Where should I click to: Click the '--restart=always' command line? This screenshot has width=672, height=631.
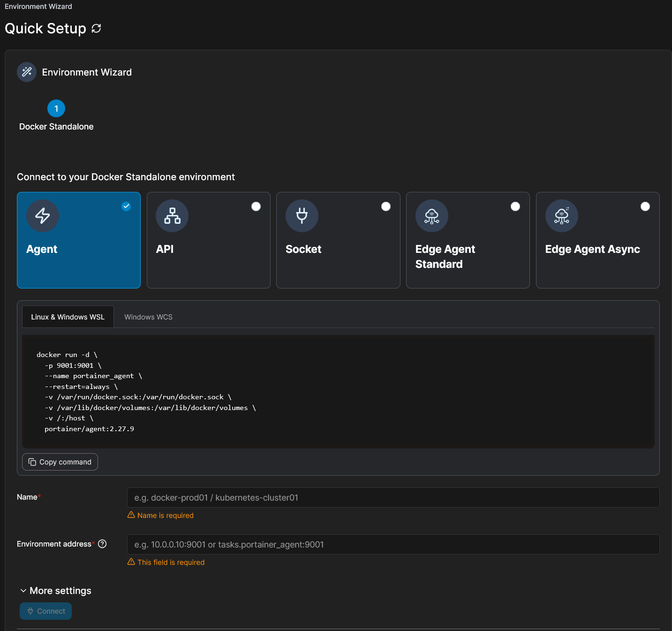pyautogui.click(x=81, y=387)
